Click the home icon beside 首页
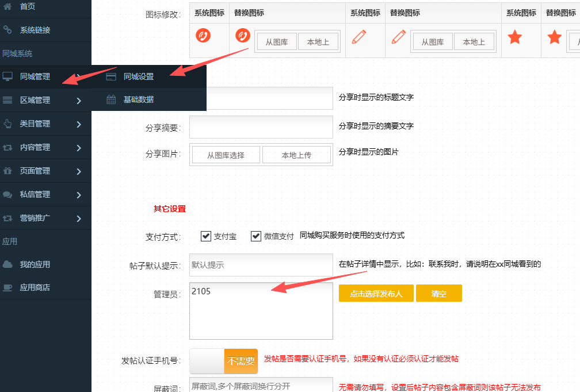 [x=7, y=6]
